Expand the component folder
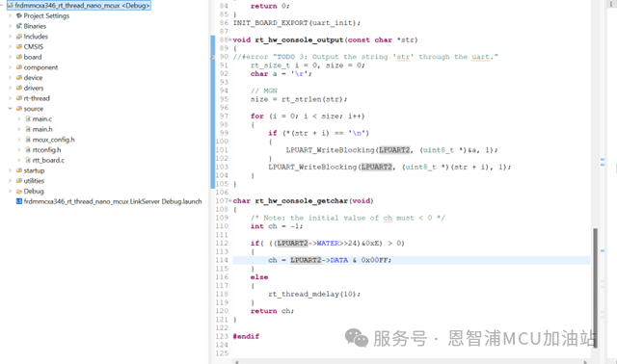 pos(11,67)
